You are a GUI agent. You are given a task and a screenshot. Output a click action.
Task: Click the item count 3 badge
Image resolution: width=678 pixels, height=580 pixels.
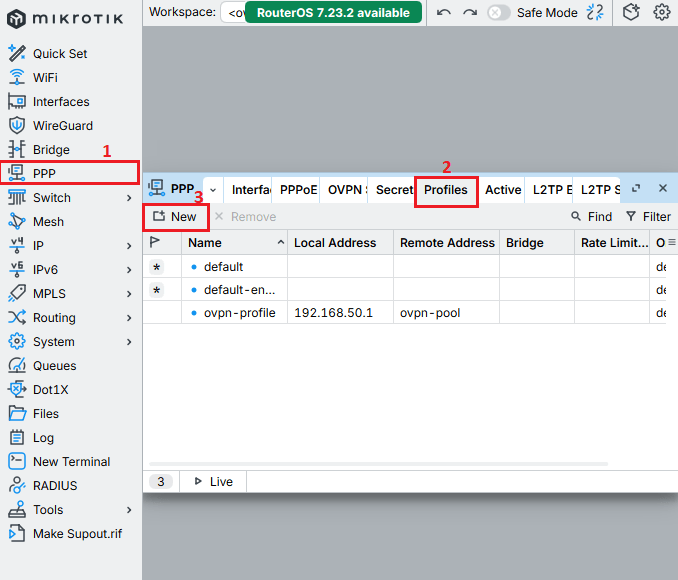161,481
